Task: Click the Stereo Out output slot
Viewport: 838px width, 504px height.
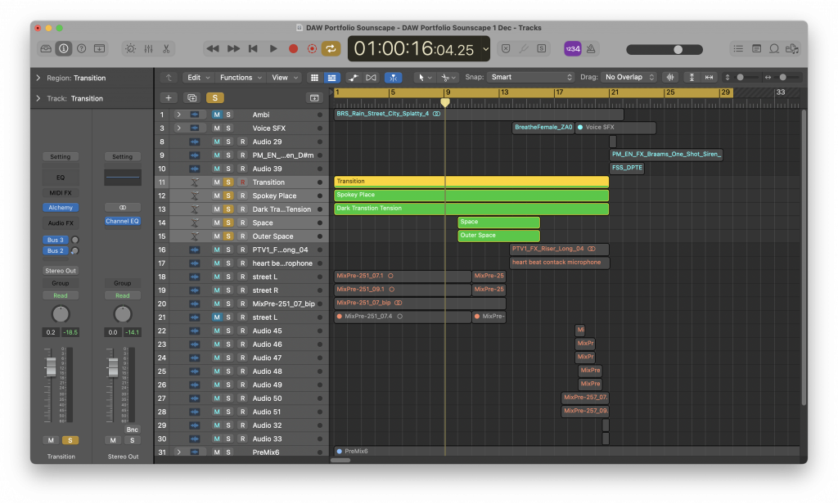Action: tap(61, 271)
